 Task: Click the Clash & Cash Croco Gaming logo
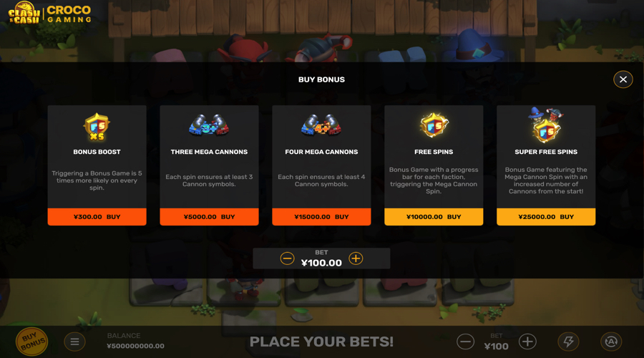tap(50, 13)
